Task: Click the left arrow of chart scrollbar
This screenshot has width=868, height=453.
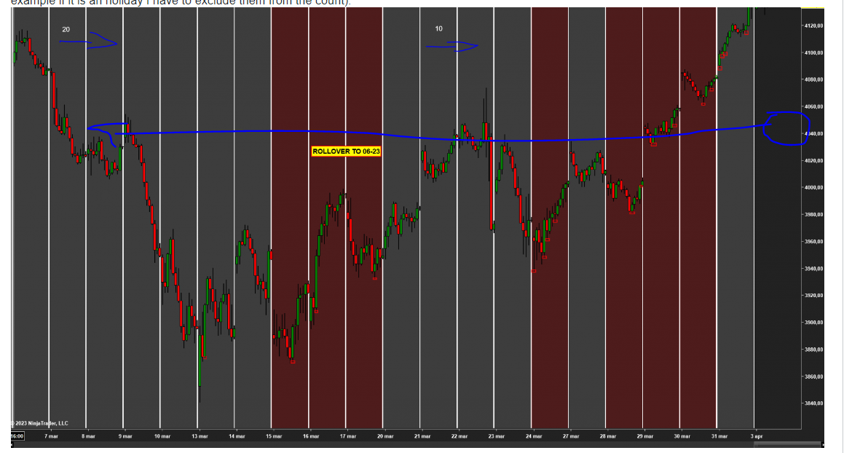Action: (12, 445)
